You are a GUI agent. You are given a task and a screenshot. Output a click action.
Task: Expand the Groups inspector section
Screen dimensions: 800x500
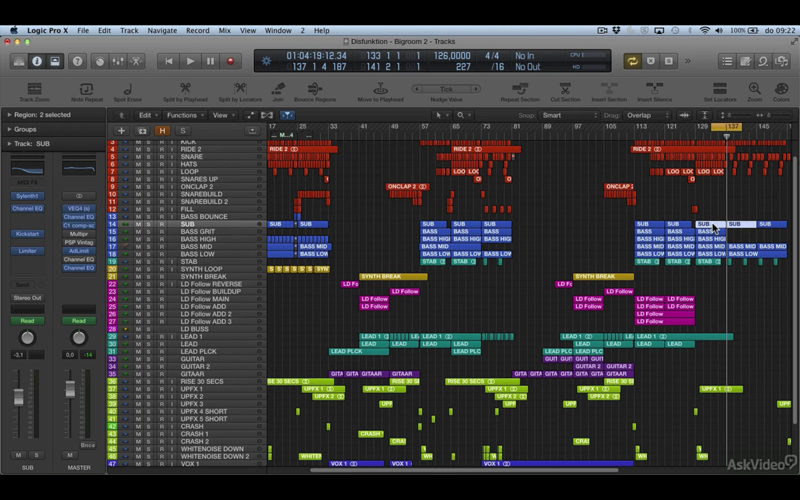(x=9, y=129)
